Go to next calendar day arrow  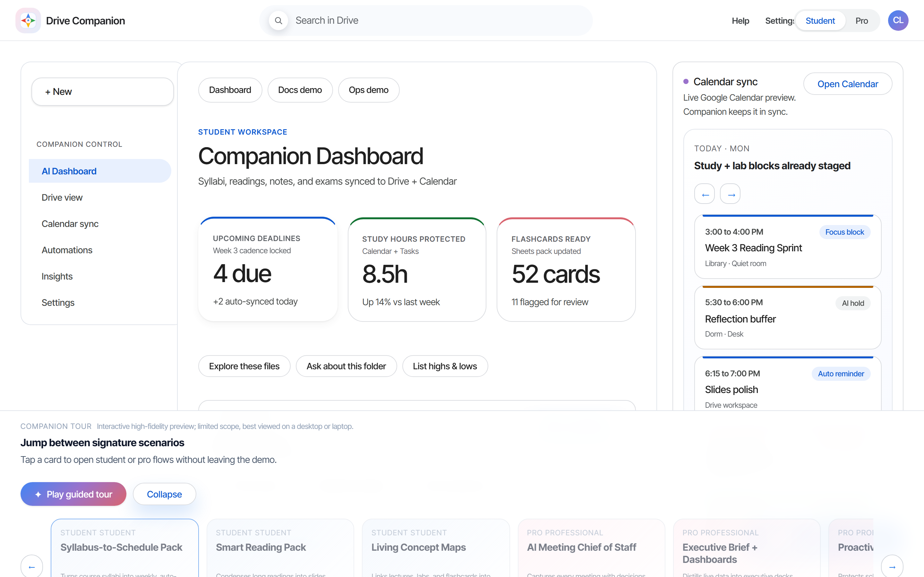click(x=731, y=194)
